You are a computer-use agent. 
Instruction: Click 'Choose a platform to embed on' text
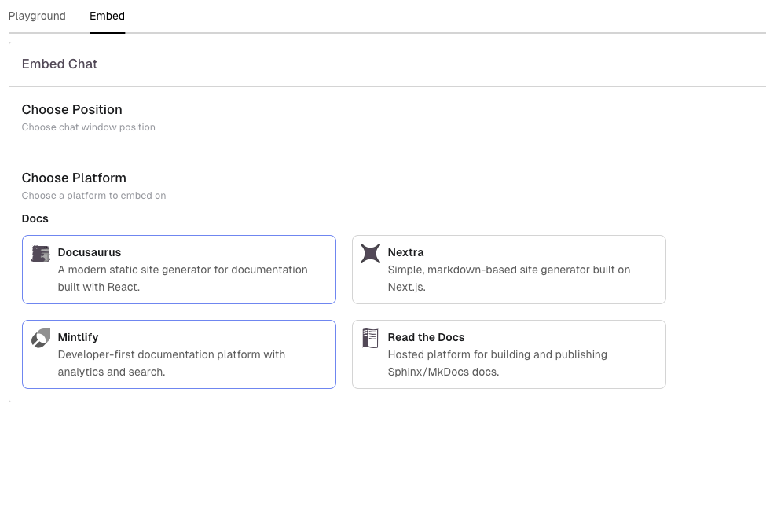point(93,196)
